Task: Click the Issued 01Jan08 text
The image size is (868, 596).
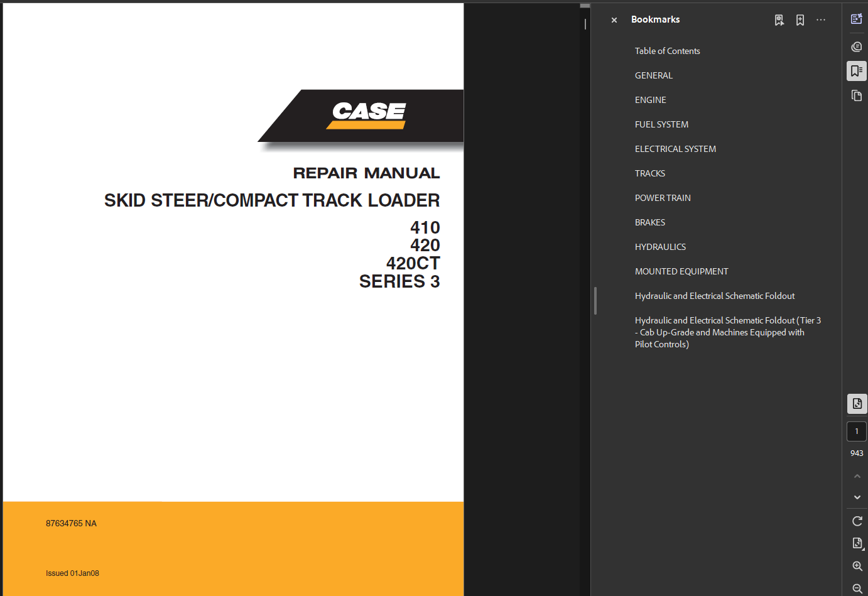Action: click(x=72, y=573)
